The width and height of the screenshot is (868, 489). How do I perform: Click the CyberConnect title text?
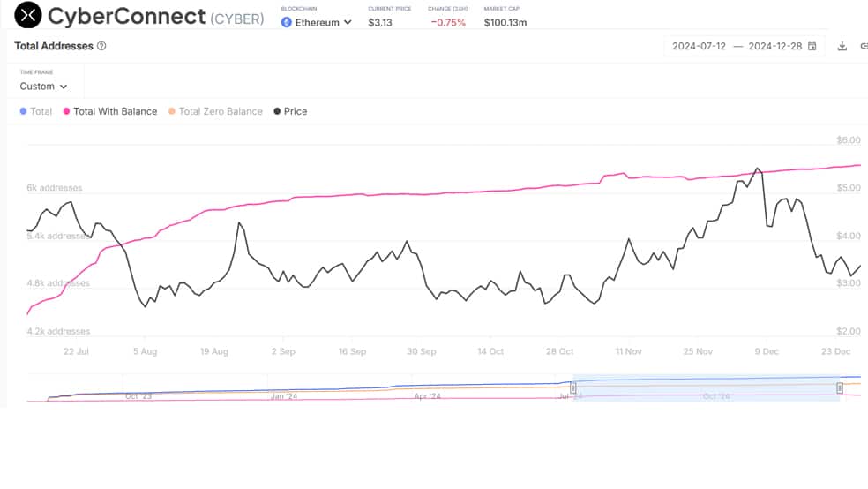pyautogui.click(x=127, y=16)
